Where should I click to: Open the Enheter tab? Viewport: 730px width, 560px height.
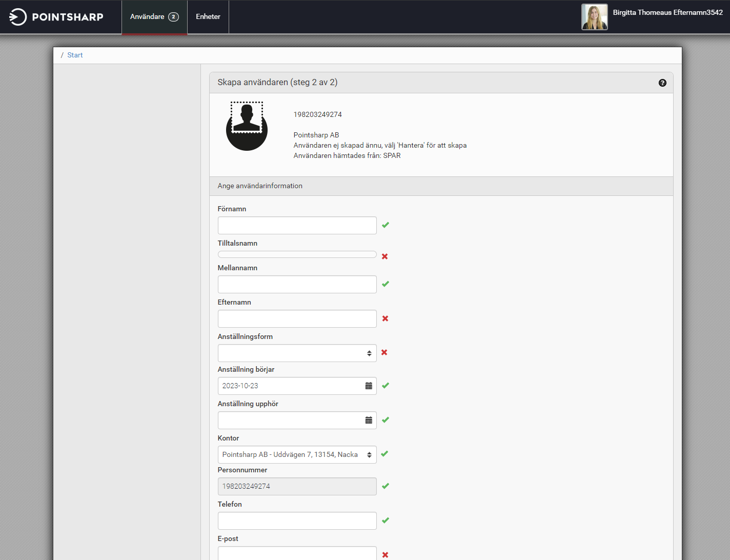click(208, 17)
